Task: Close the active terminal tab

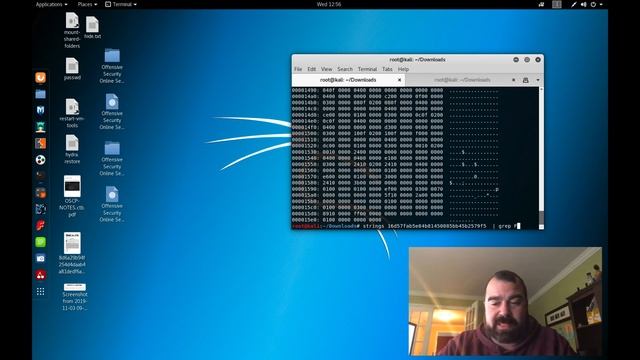Action: tap(399, 80)
